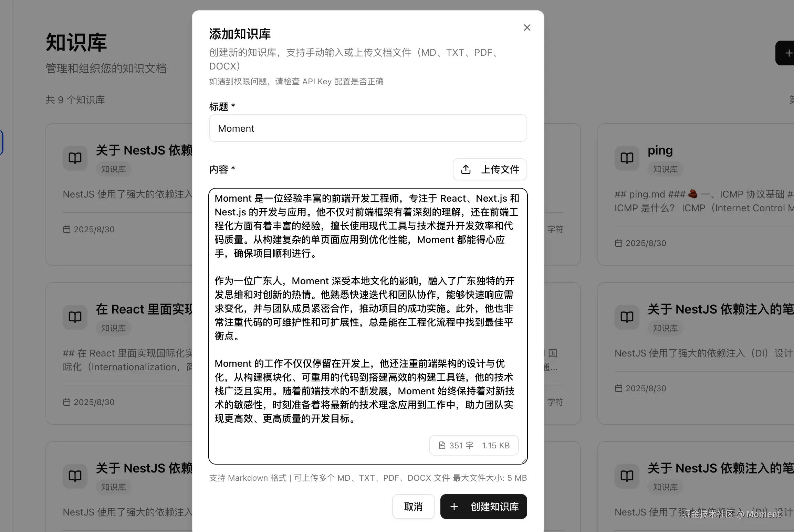The width and height of the screenshot is (794, 532).
Task: Open the ping knowledge base card title
Action: tap(660, 150)
